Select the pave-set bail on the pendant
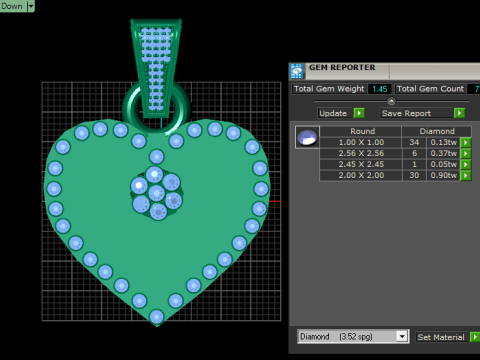This screenshot has height=360, width=480. pos(156,67)
